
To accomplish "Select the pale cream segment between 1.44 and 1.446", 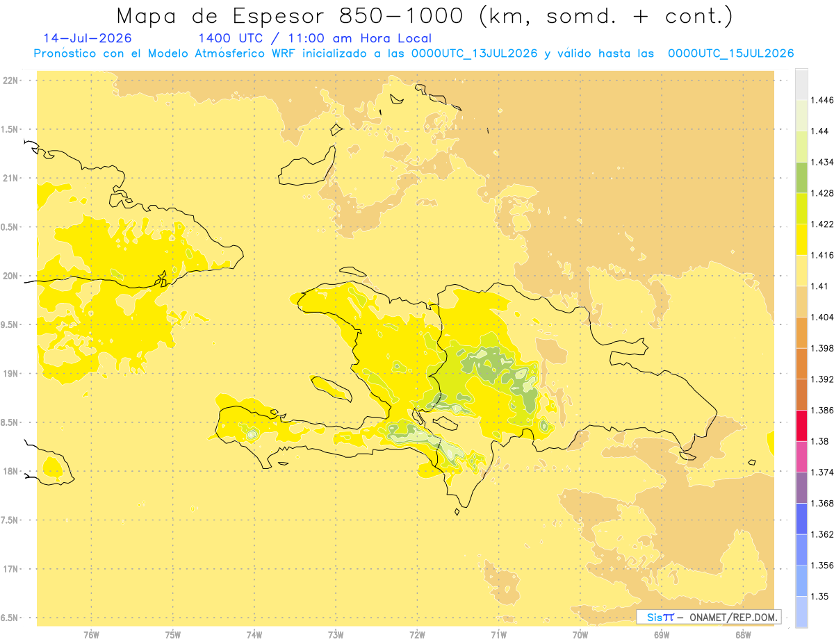I will pyautogui.click(x=801, y=115).
